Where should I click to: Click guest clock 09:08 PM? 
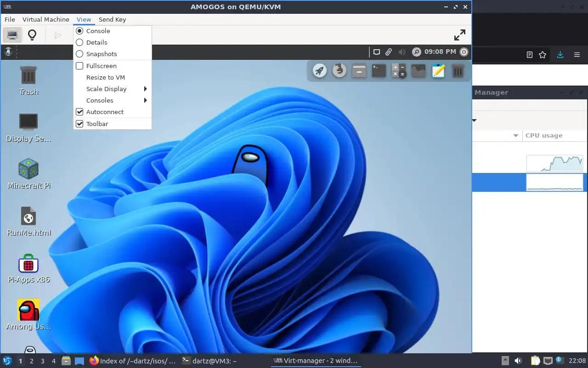[440, 52]
